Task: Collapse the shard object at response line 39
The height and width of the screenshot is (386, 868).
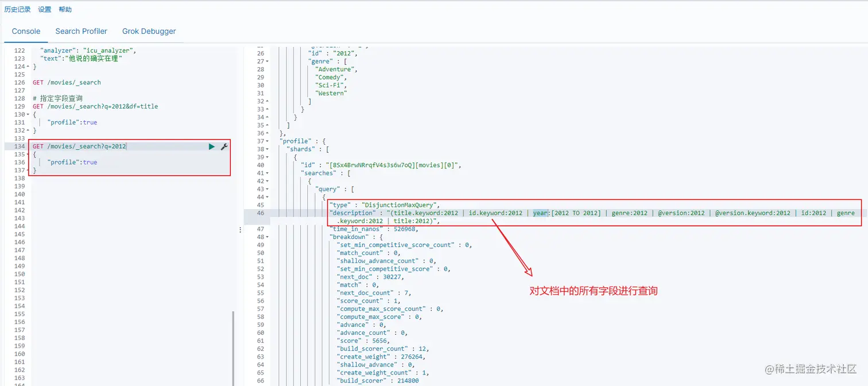Action: 267,157
